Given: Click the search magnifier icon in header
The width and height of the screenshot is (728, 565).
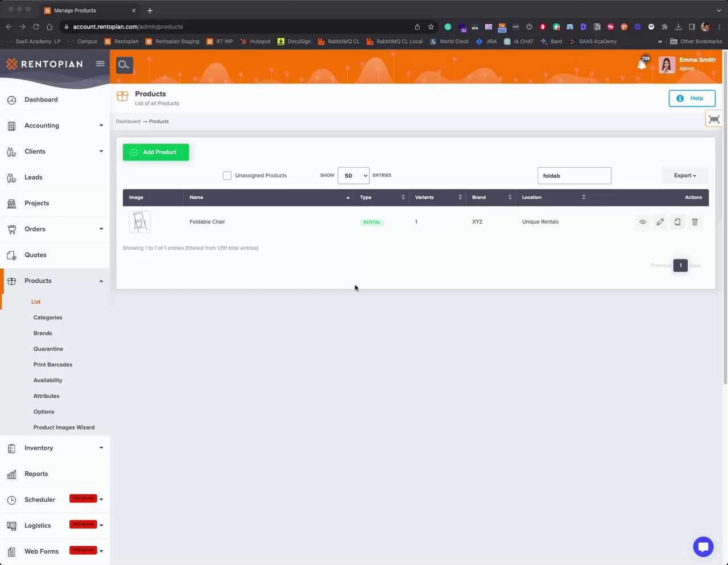Looking at the screenshot, I should click(125, 65).
